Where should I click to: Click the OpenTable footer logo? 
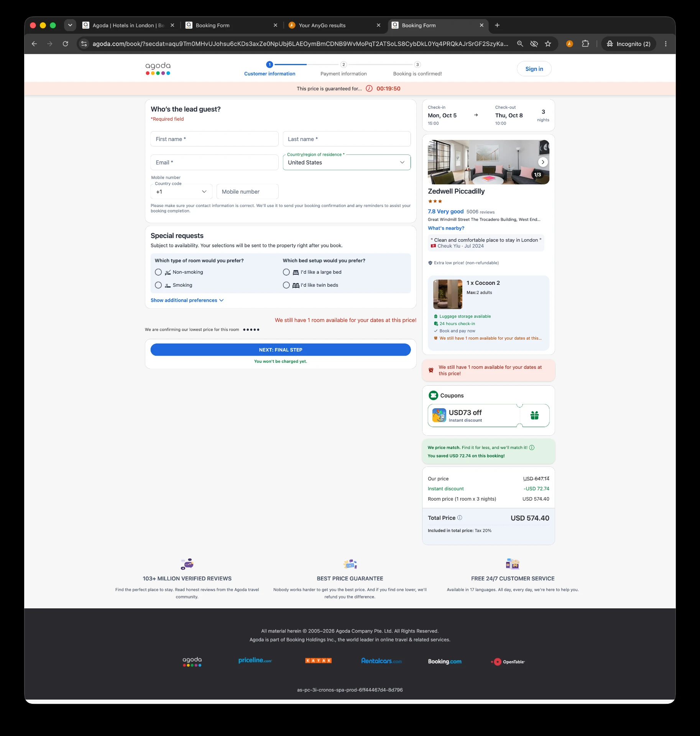[x=508, y=662]
